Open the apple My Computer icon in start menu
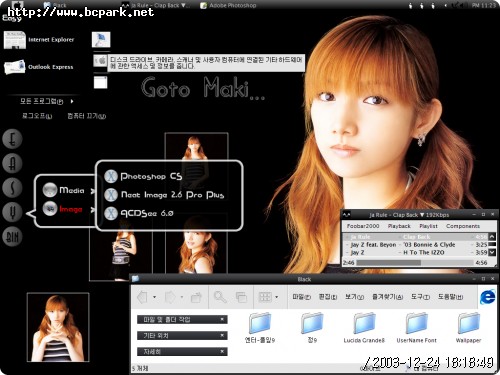Image resolution: width=500 pixels, height=375 pixels. coord(100,61)
